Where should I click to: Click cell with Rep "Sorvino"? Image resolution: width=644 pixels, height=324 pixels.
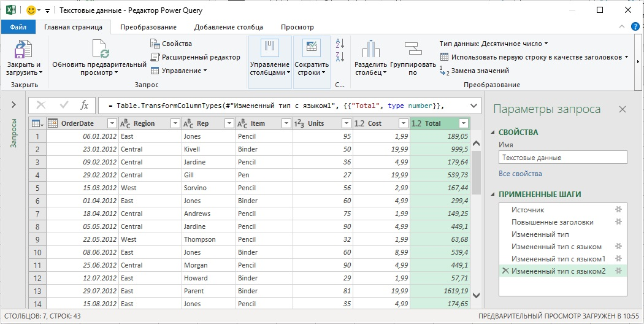pyautogui.click(x=209, y=188)
